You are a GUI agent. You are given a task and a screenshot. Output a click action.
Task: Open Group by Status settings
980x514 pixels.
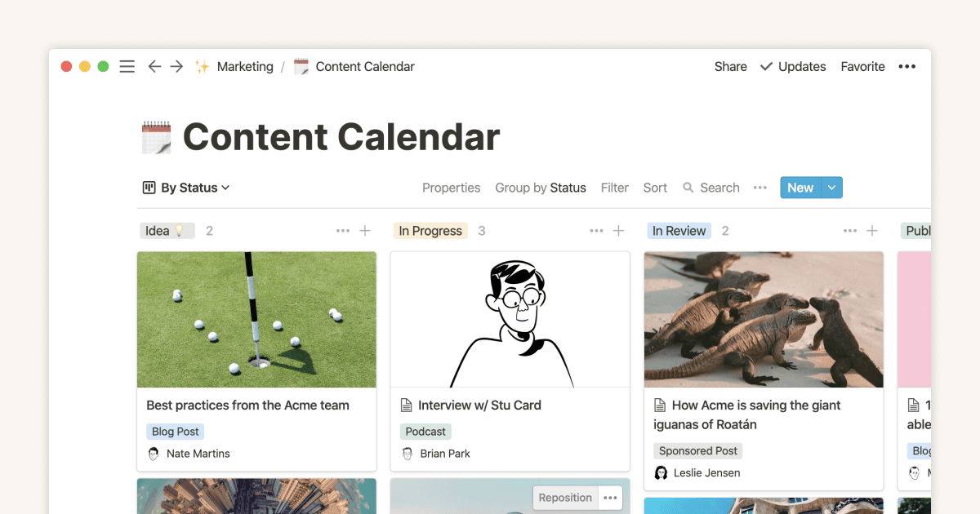coord(541,188)
